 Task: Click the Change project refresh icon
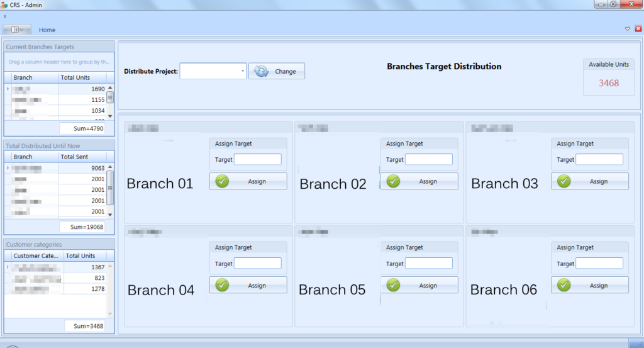point(261,71)
